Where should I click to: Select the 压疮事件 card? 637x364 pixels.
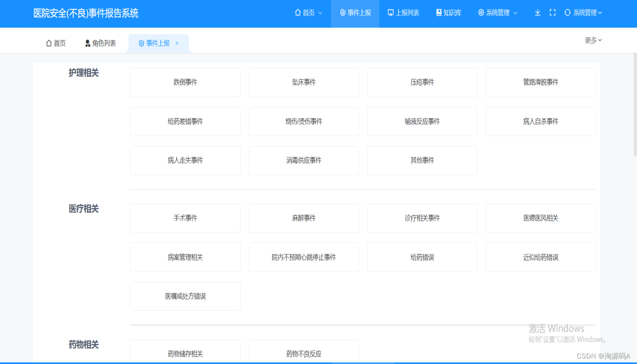(x=422, y=82)
